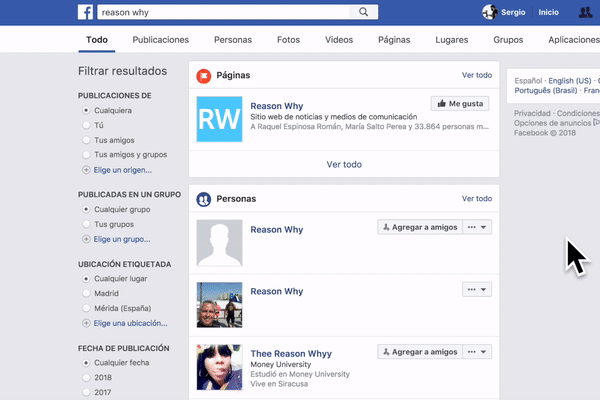Switch to the Todo tab
The width and height of the screenshot is (600, 400).
pyautogui.click(x=97, y=40)
